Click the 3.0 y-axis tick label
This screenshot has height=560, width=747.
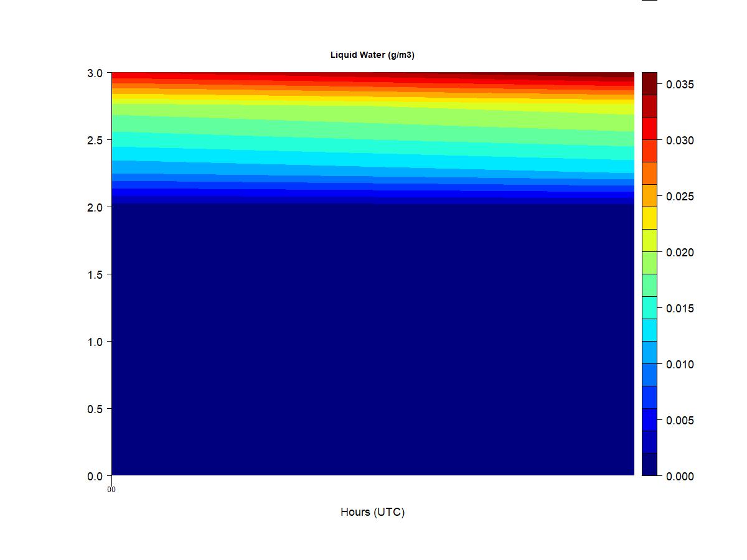pyautogui.click(x=95, y=73)
